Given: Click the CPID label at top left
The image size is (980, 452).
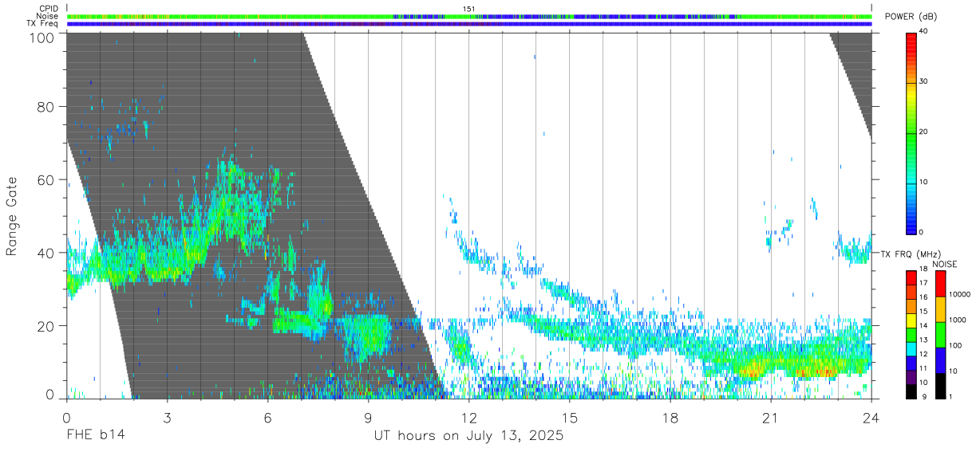Looking at the screenshot, I should pos(47,9).
